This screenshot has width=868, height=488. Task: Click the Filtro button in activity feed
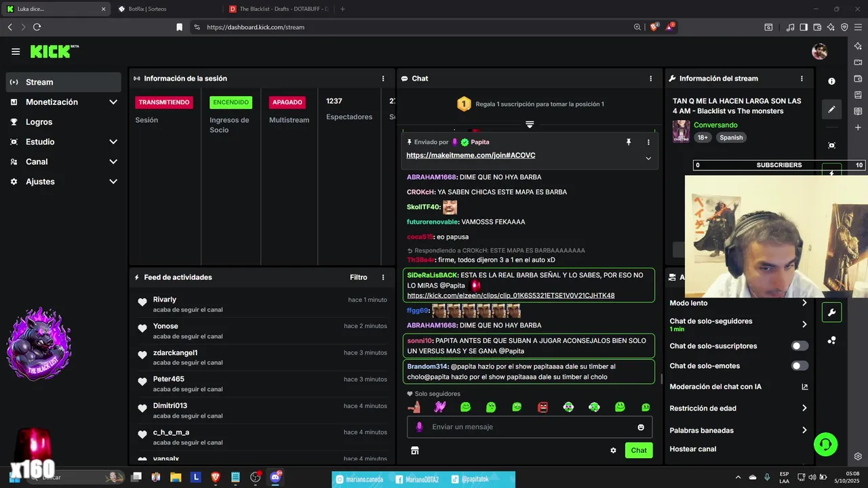359,277
